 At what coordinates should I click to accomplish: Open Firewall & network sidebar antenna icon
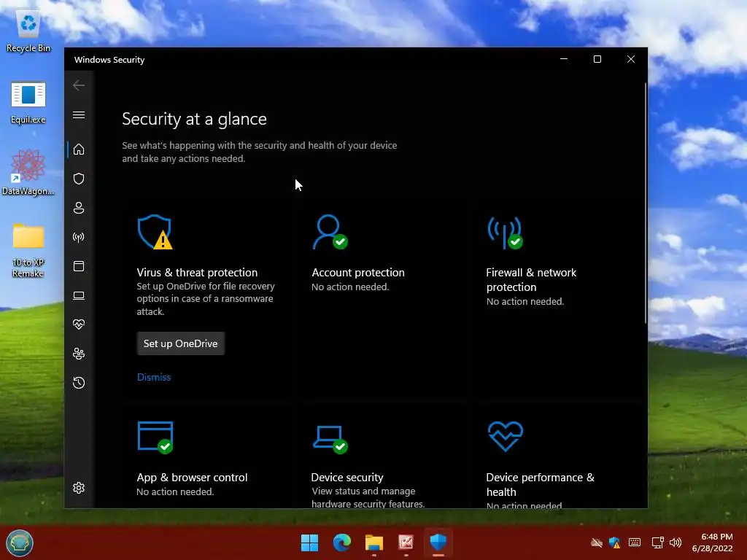79,237
